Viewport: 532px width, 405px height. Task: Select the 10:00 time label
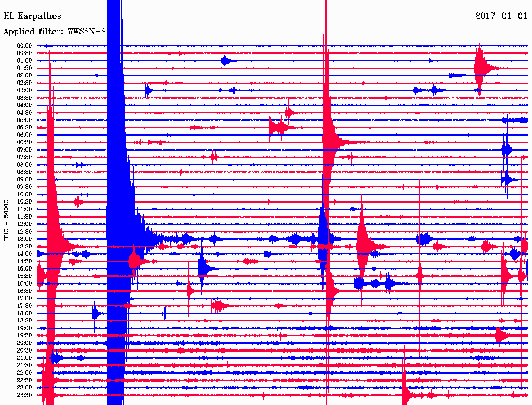click(x=24, y=194)
